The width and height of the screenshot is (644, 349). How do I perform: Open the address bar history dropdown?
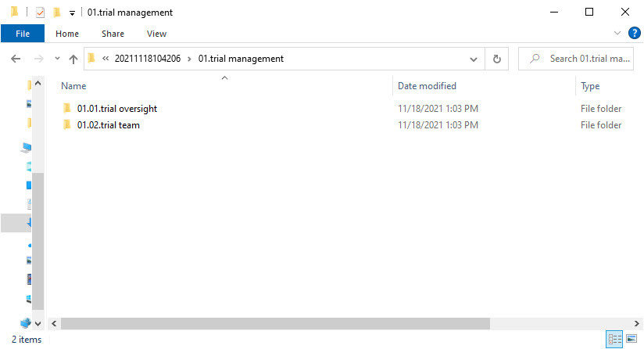click(474, 59)
